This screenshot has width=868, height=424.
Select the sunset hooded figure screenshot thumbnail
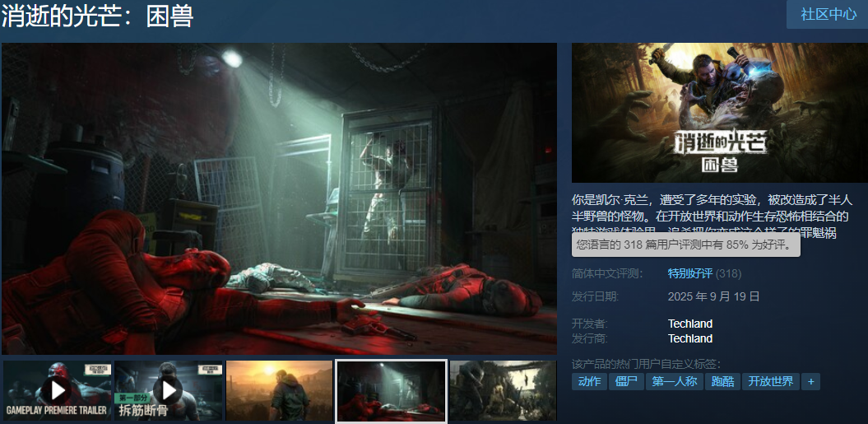tap(280, 391)
